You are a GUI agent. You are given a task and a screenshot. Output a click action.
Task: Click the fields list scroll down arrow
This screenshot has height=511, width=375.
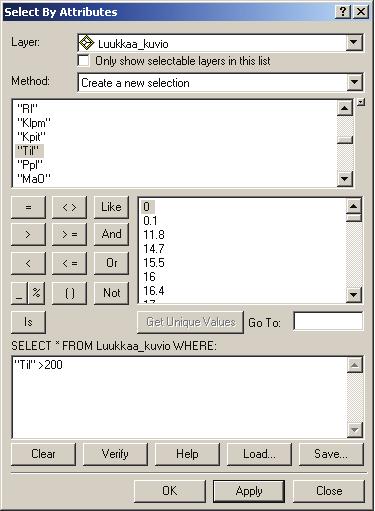pyautogui.click(x=345, y=179)
